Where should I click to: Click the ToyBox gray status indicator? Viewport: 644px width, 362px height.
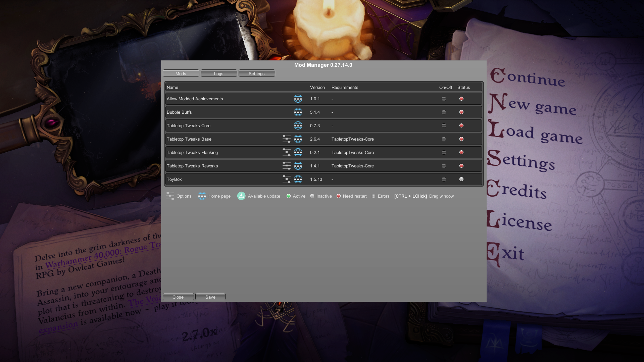[461, 179]
